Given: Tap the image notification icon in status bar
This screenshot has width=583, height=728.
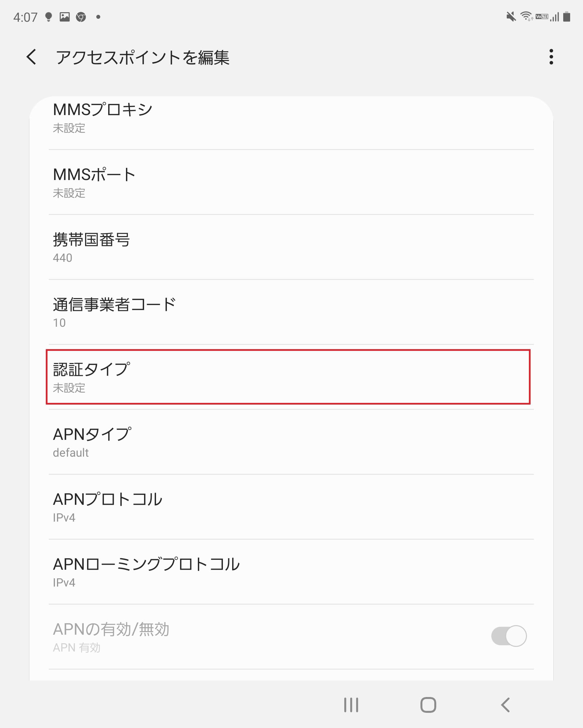Looking at the screenshot, I should [x=65, y=17].
